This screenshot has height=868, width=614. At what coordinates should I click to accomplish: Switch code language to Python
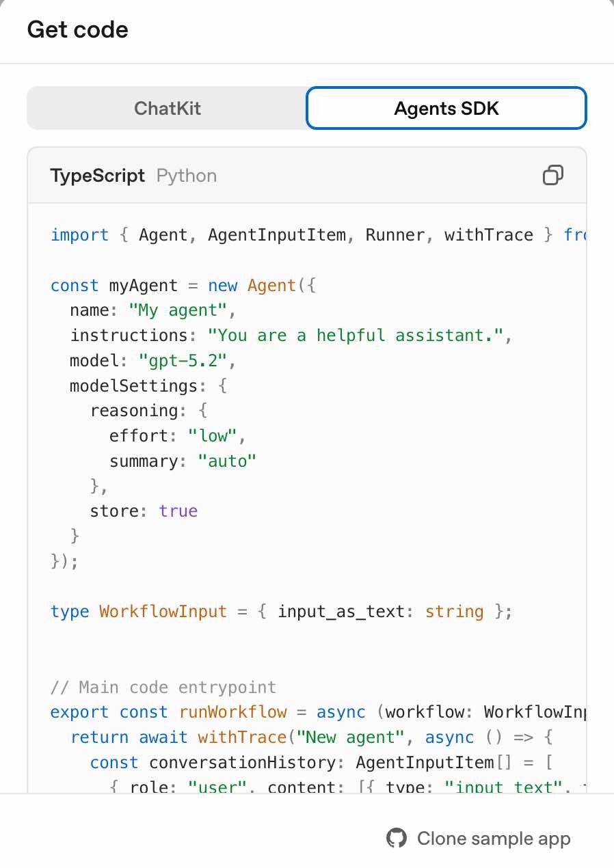[x=187, y=176]
